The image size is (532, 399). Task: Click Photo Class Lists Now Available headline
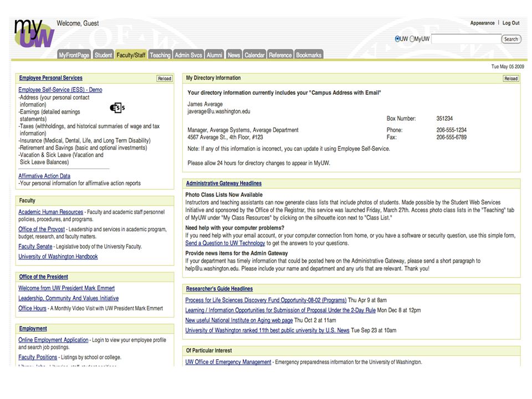pos(224,195)
